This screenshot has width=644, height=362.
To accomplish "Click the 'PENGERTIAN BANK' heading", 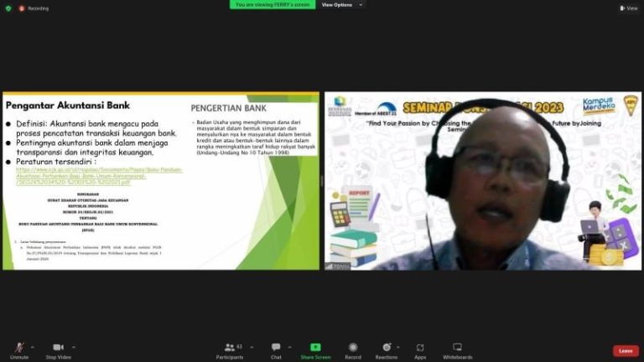I will [228, 108].
